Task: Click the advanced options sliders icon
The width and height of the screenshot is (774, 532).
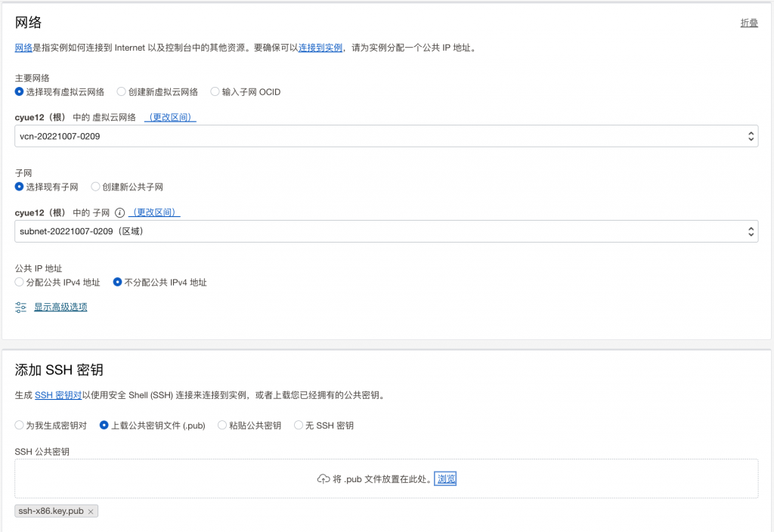Action: (21, 307)
